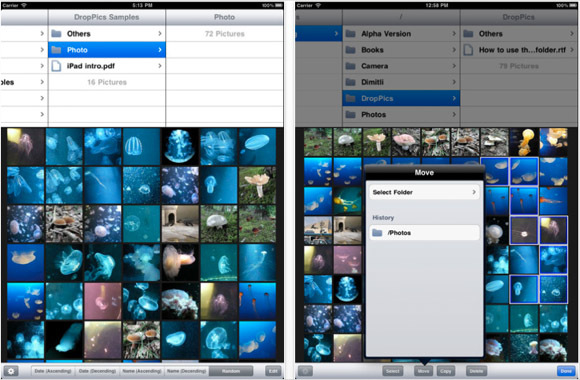Pick /Photos from move History

coord(424,233)
